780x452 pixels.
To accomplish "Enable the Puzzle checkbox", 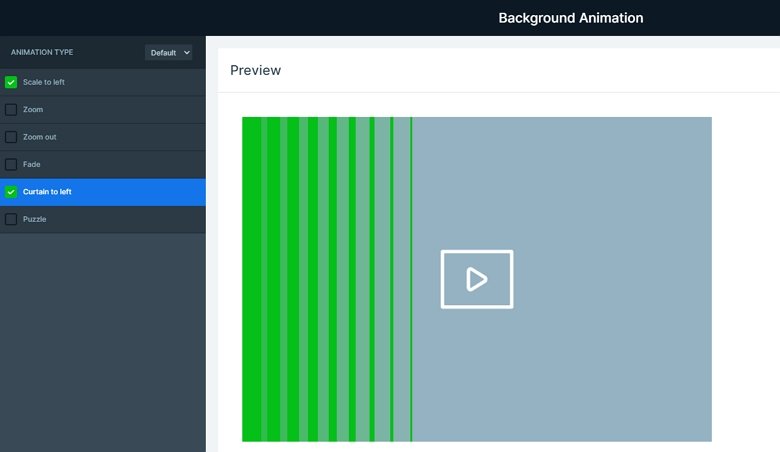I will (x=11, y=219).
